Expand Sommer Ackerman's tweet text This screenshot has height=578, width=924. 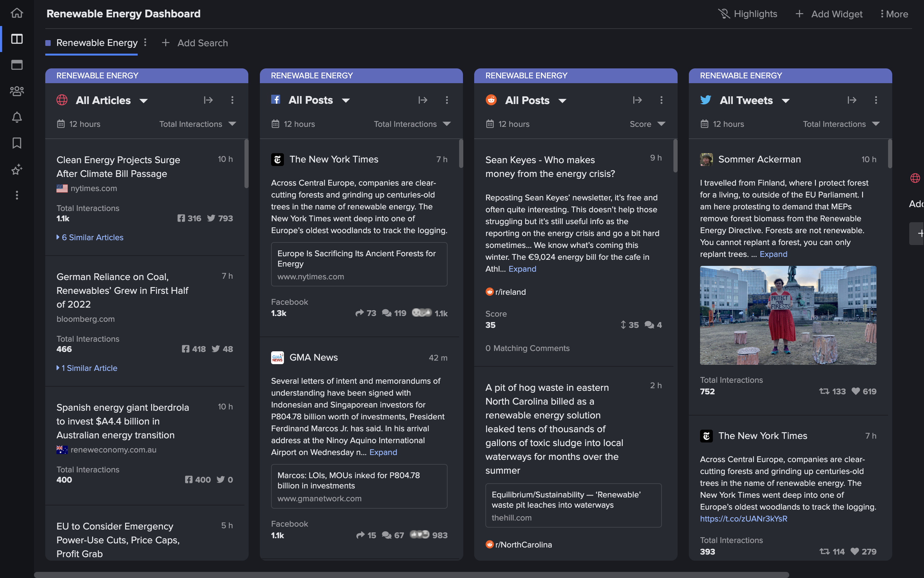774,254
